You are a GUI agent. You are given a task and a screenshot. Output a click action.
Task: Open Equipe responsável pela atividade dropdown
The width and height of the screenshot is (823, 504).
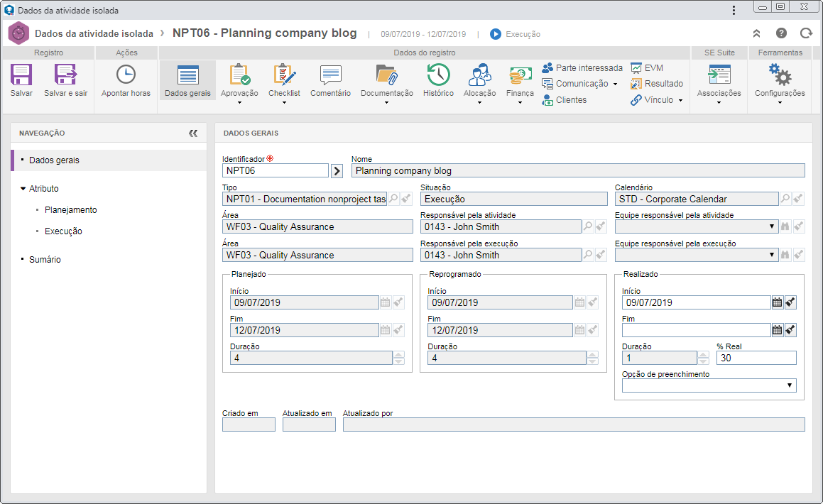tap(772, 226)
